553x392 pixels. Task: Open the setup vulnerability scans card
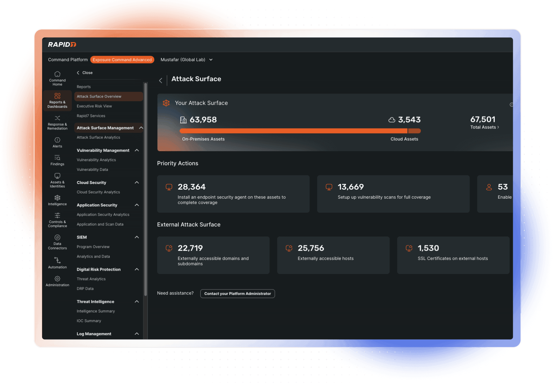[393, 194]
